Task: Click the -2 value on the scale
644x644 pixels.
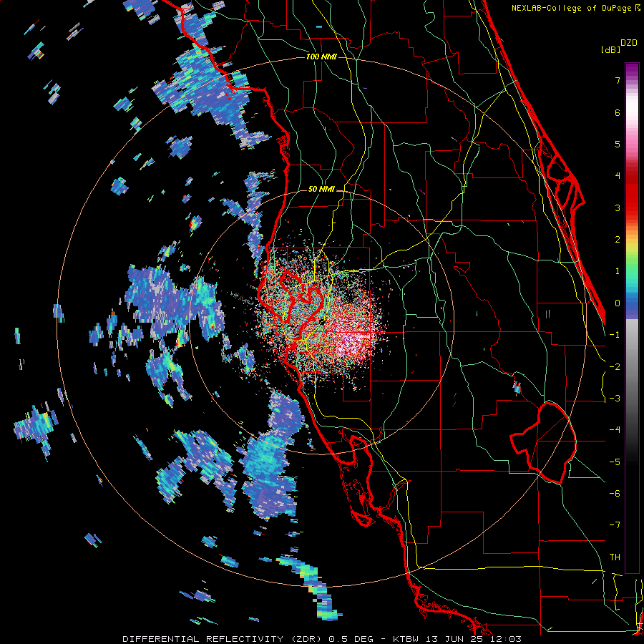Action: pyautogui.click(x=615, y=367)
